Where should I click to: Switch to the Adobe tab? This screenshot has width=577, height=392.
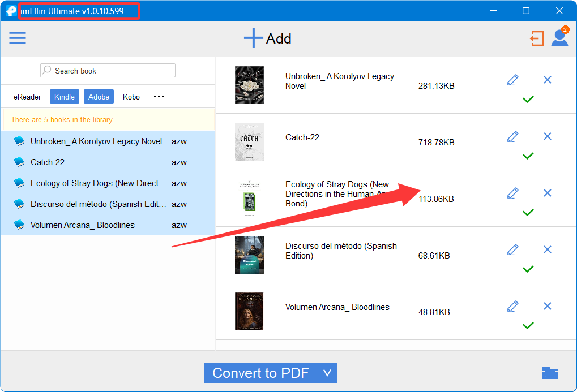(x=99, y=97)
